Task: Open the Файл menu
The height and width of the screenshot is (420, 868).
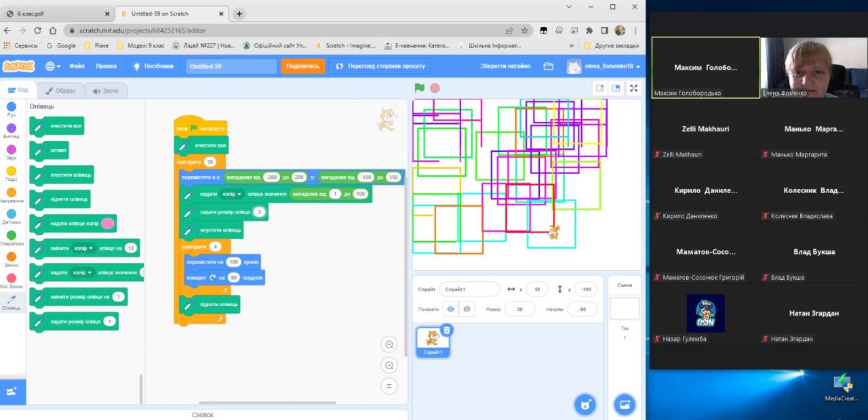Action: coord(77,66)
